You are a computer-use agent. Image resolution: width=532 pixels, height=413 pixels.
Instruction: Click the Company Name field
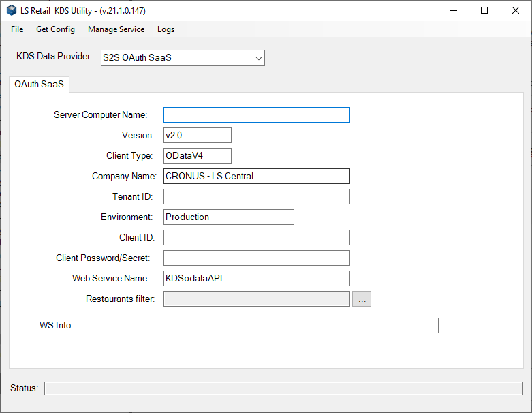click(257, 177)
